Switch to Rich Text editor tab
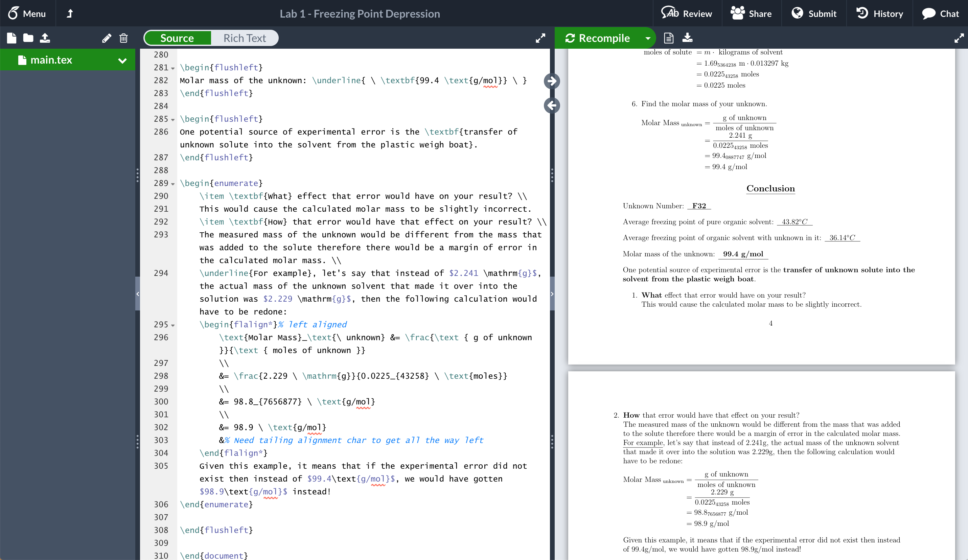This screenshot has width=968, height=560. click(x=245, y=38)
